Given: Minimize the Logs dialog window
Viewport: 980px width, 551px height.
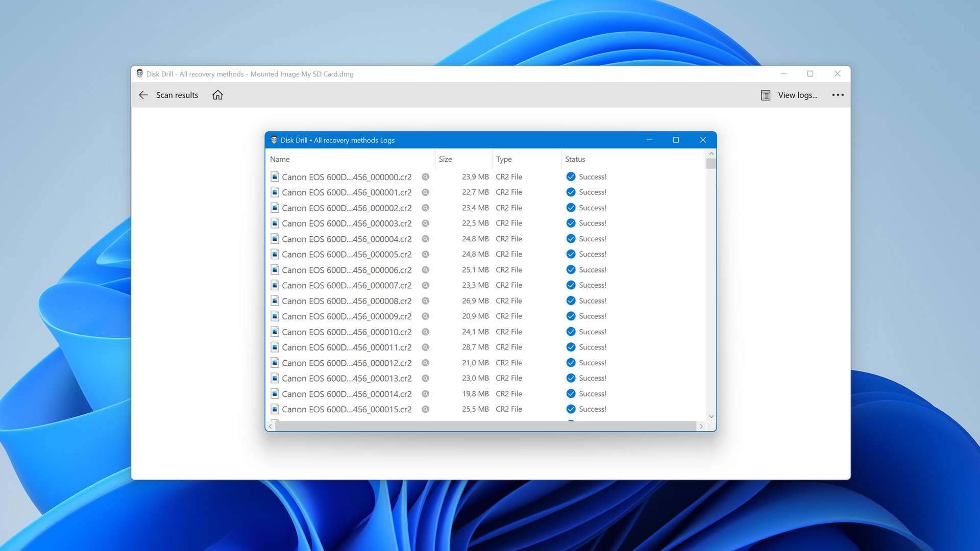Looking at the screenshot, I should point(649,140).
